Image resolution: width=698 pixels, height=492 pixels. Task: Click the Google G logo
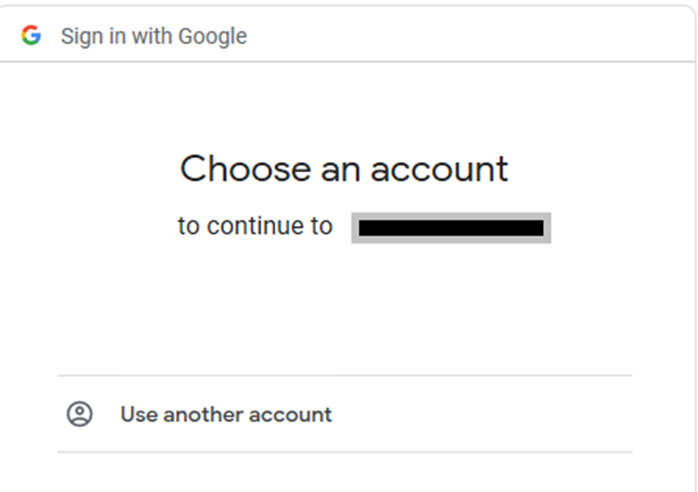coord(31,35)
